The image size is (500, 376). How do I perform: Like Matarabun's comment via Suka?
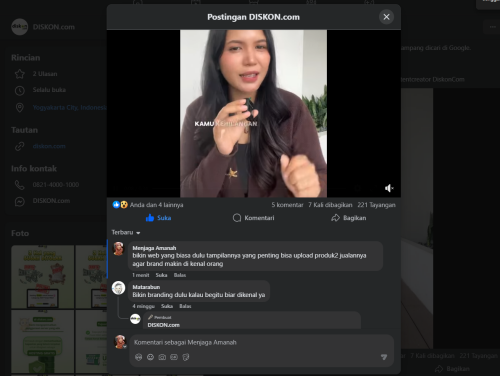click(167, 306)
